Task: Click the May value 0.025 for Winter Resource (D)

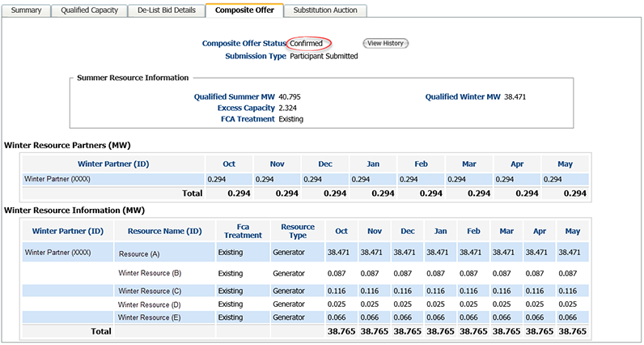Action: click(567, 305)
